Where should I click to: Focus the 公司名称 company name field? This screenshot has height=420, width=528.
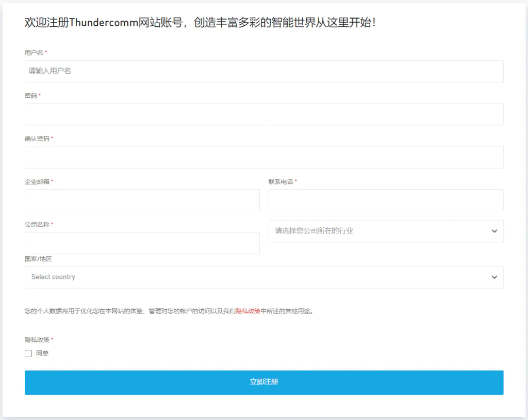pyautogui.click(x=142, y=243)
